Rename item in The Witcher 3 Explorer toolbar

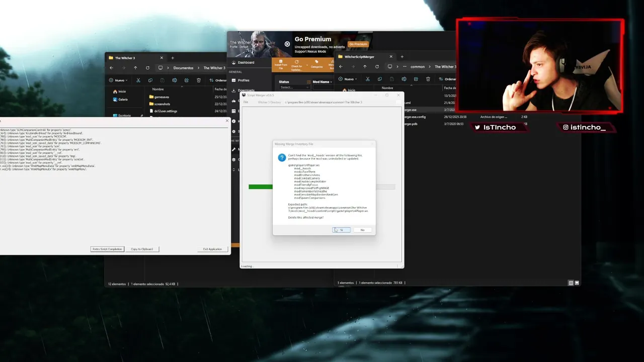pyautogui.click(x=175, y=80)
